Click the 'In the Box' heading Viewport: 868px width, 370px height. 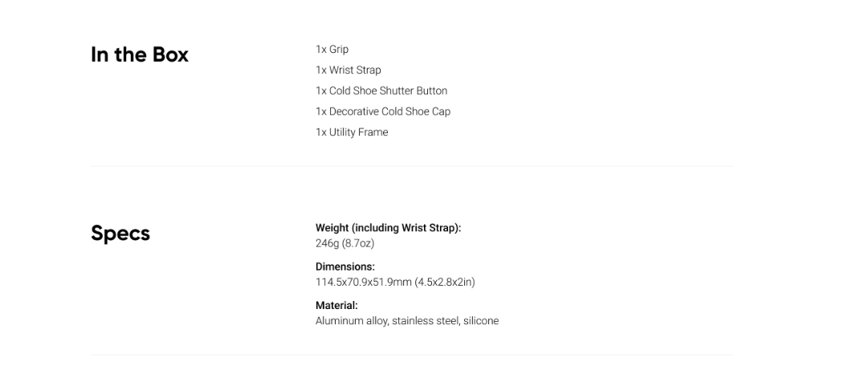click(140, 55)
